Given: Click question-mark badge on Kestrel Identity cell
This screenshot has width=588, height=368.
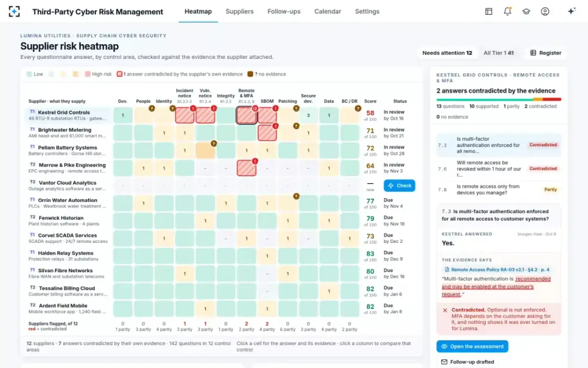Looking at the screenshot, I should click(x=172, y=108).
